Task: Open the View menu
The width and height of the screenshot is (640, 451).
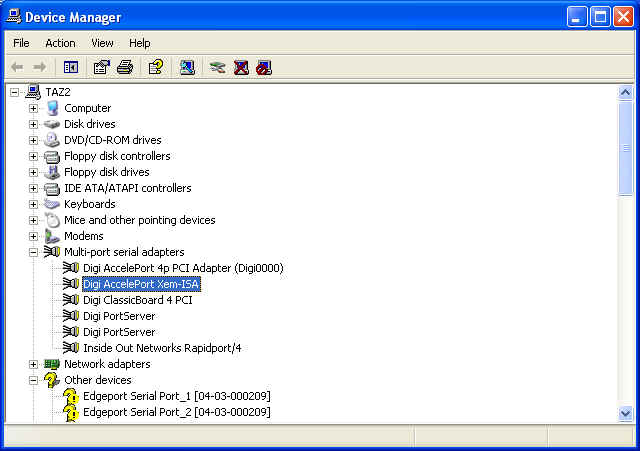Action: (102, 43)
